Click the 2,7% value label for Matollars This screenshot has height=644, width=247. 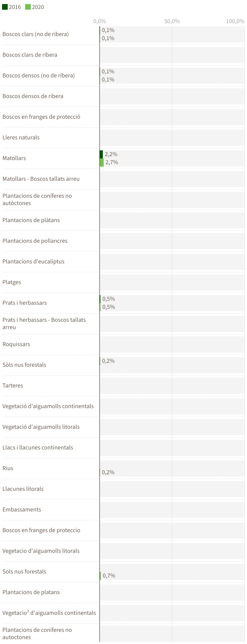[112, 163]
